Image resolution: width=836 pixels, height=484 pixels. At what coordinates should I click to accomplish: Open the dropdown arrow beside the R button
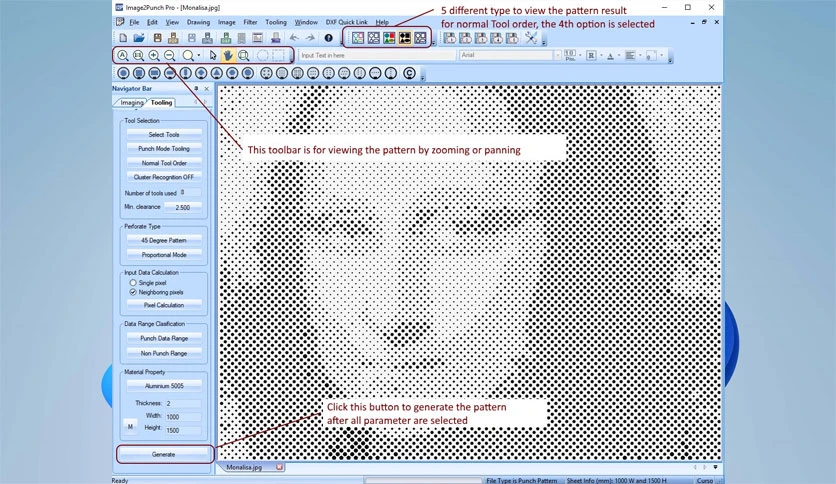tap(601, 55)
